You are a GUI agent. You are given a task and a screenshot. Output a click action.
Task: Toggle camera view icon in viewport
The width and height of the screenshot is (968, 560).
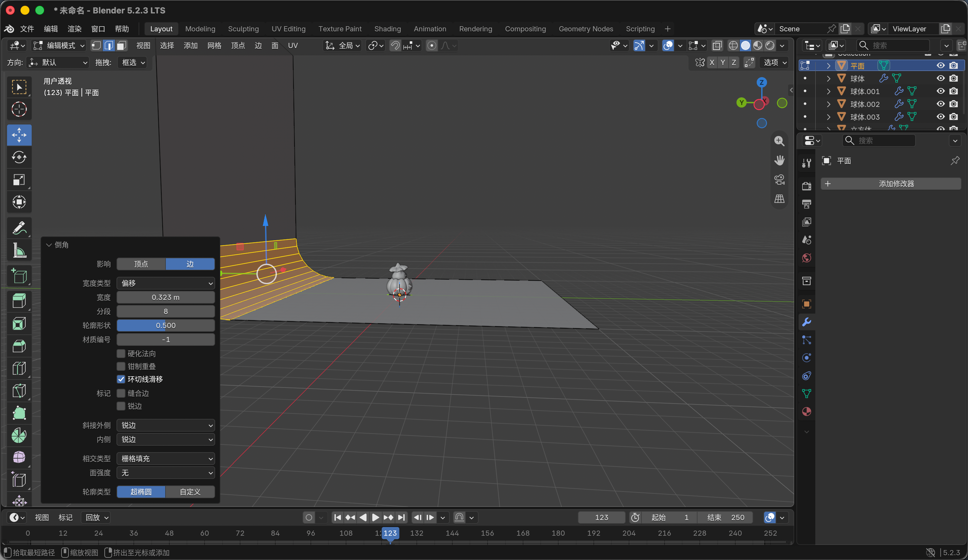click(x=779, y=180)
